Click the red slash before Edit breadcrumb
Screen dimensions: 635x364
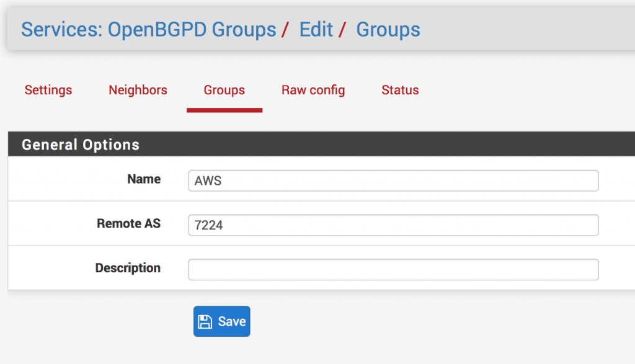pos(285,30)
